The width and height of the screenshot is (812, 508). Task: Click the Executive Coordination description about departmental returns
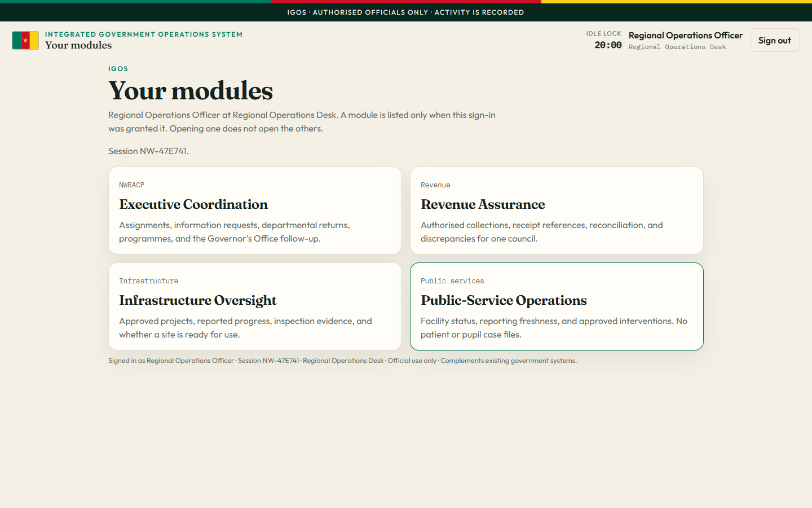pyautogui.click(x=235, y=232)
